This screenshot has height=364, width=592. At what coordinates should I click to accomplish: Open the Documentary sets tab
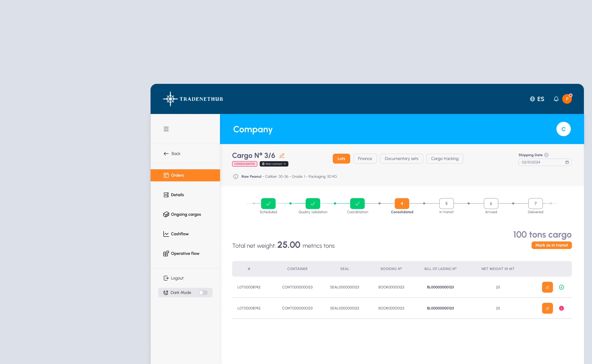[x=401, y=159]
